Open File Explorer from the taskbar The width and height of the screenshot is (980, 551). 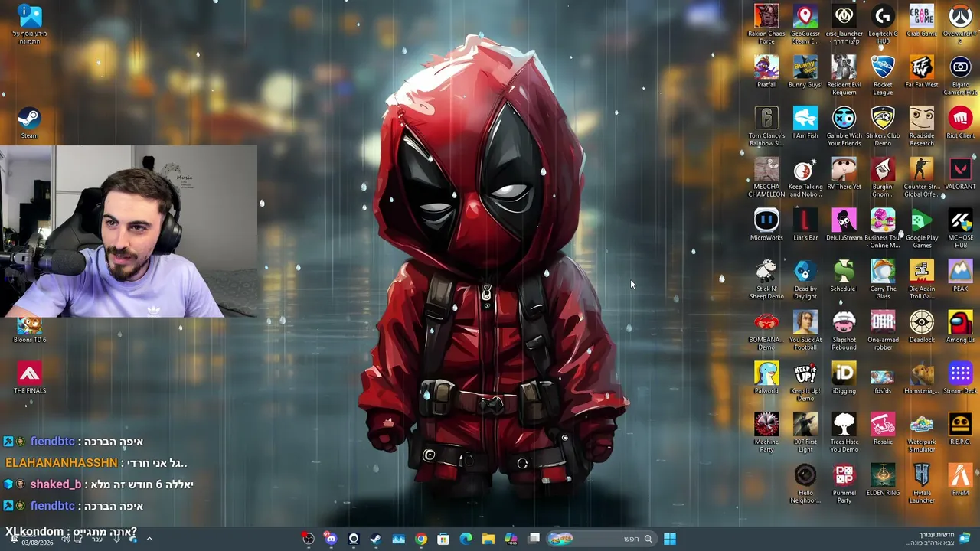(488, 539)
